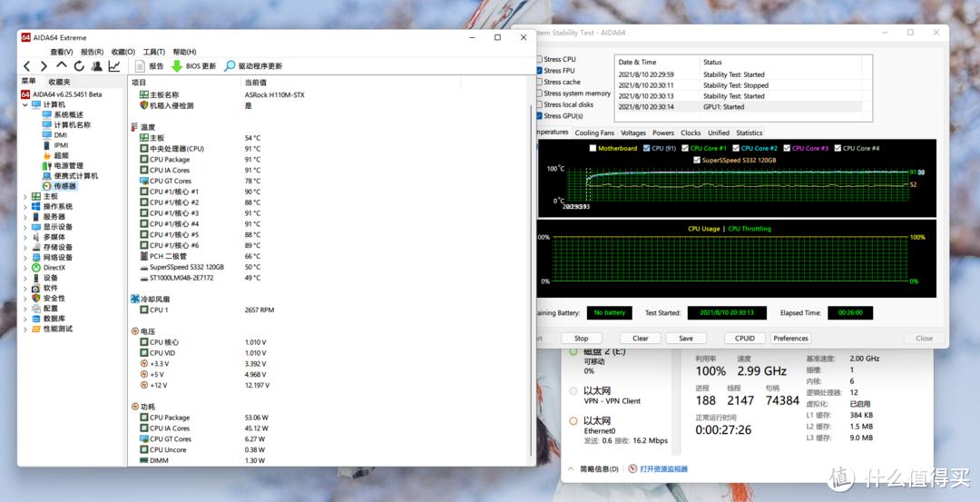Select 以太网 Ethernet0 in Task Manager

(x=619, y=430)
